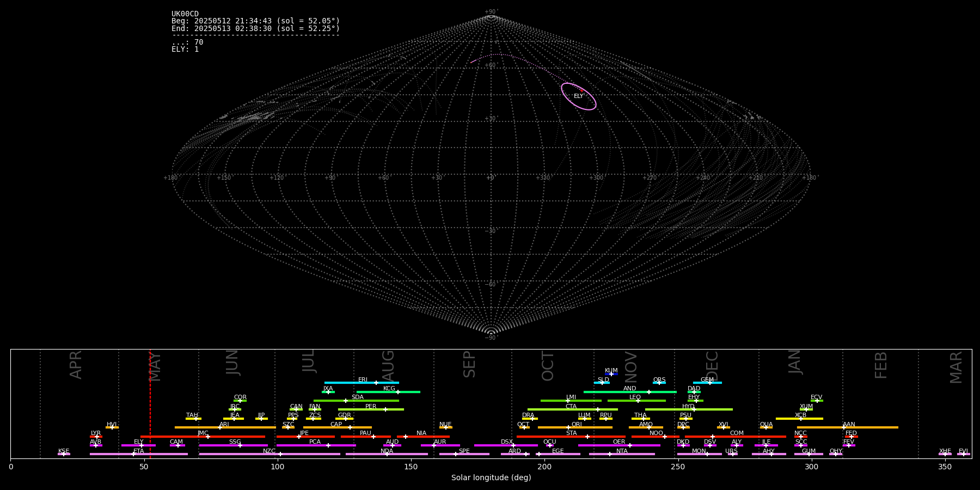Screen dimensions: 980x490
Task: Click the peak marker on the ORI bar
Action: [568, 427]
